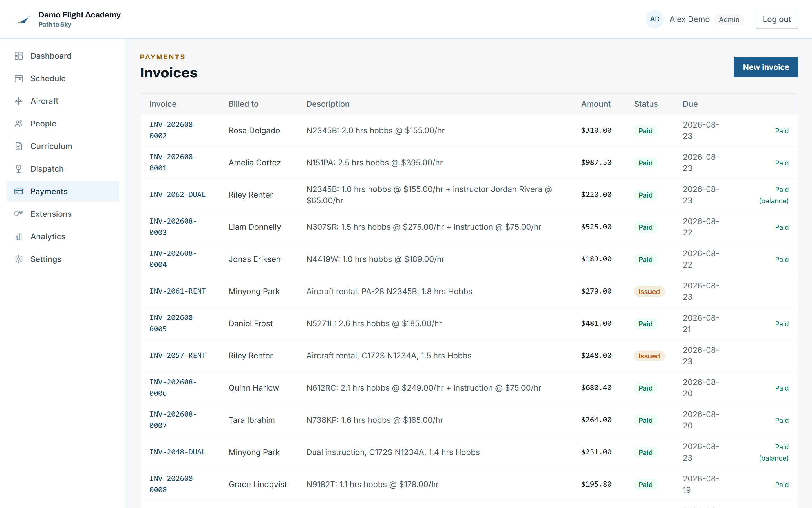Image resolution: width=812 pixels, height=508 pixels.
Task: Click the Aircraft plane icon
Action: pos(19,101)
